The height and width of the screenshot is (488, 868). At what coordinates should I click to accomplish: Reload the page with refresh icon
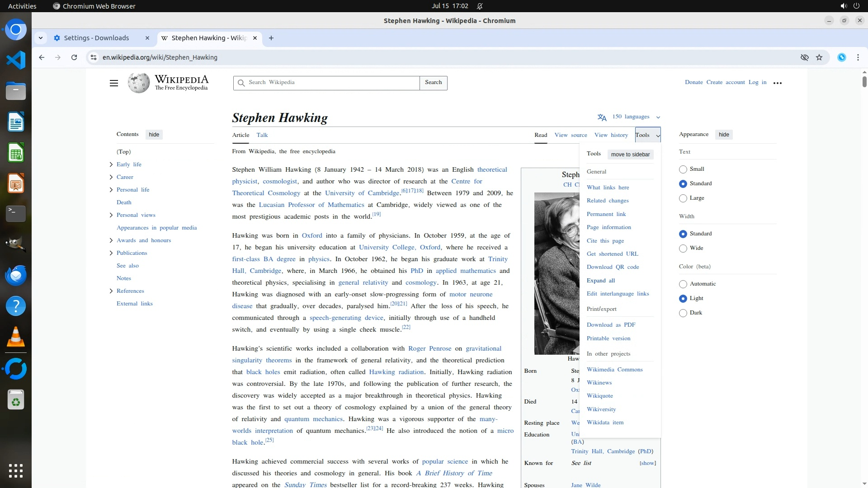[x=74, y=57]
